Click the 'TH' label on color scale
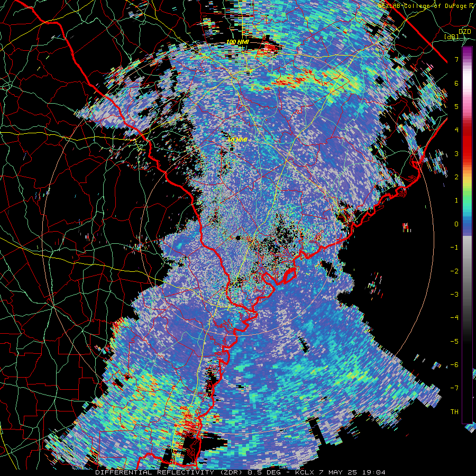 click(454, 411)
